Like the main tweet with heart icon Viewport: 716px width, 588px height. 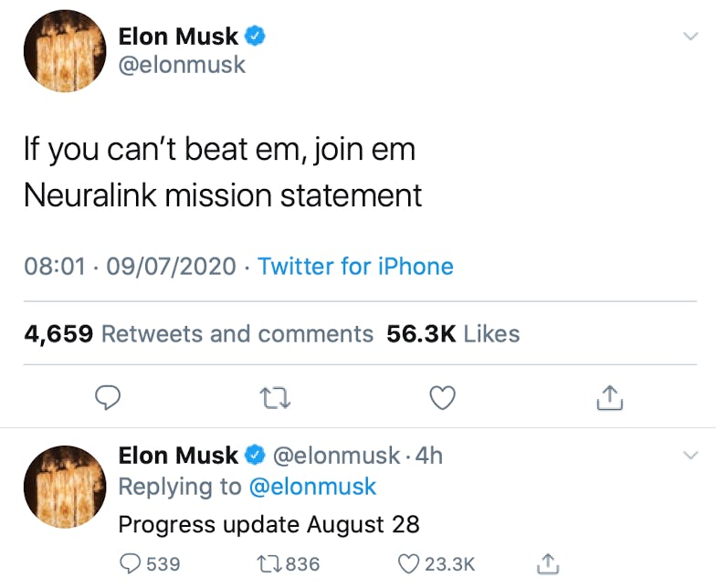coord(443,397)
